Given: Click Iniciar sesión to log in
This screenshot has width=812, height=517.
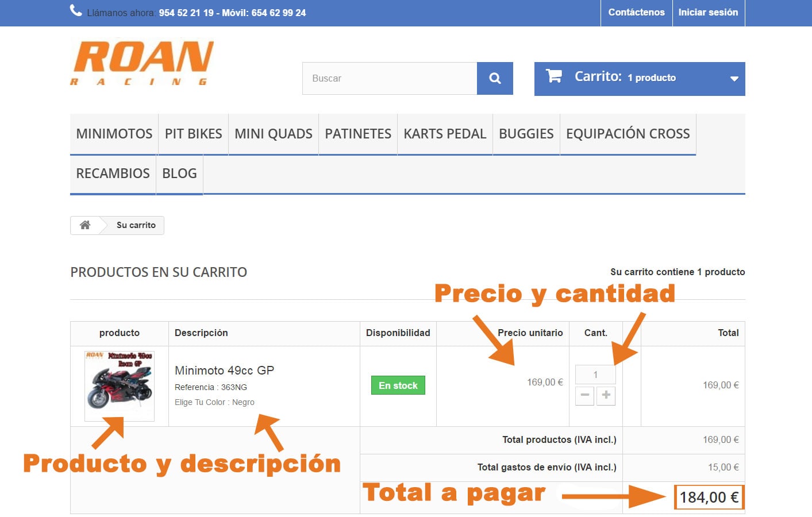Looking at the screenshot, I should [x=708, y=13].
